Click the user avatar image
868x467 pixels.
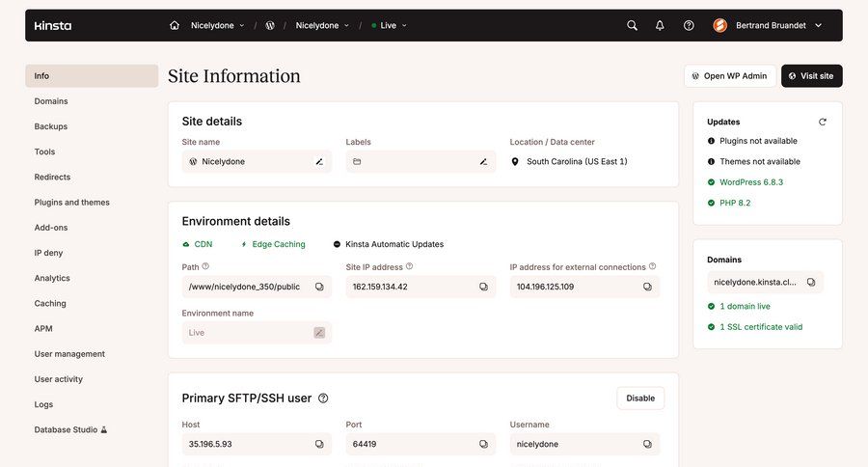[720, 25]
